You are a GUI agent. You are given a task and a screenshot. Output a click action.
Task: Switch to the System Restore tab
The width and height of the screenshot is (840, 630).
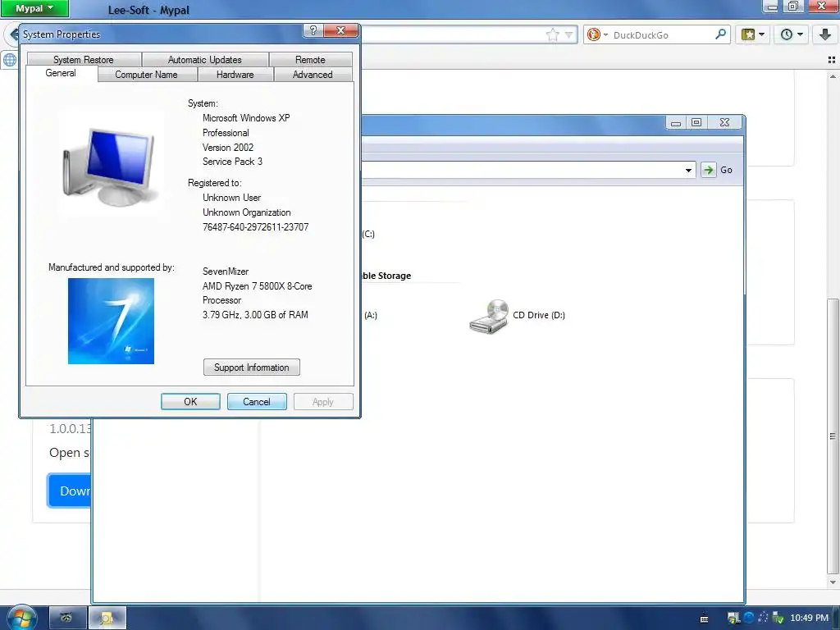click(84, 59)
